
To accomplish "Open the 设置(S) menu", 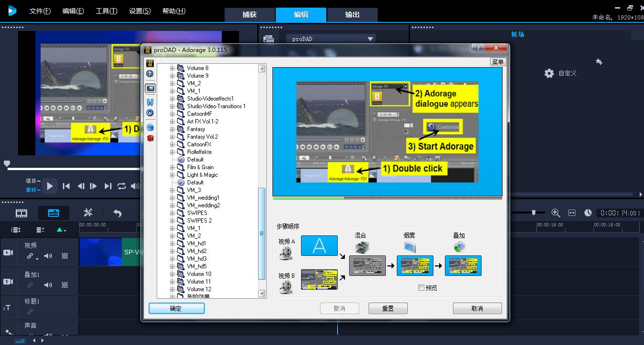I will [140, 11].
